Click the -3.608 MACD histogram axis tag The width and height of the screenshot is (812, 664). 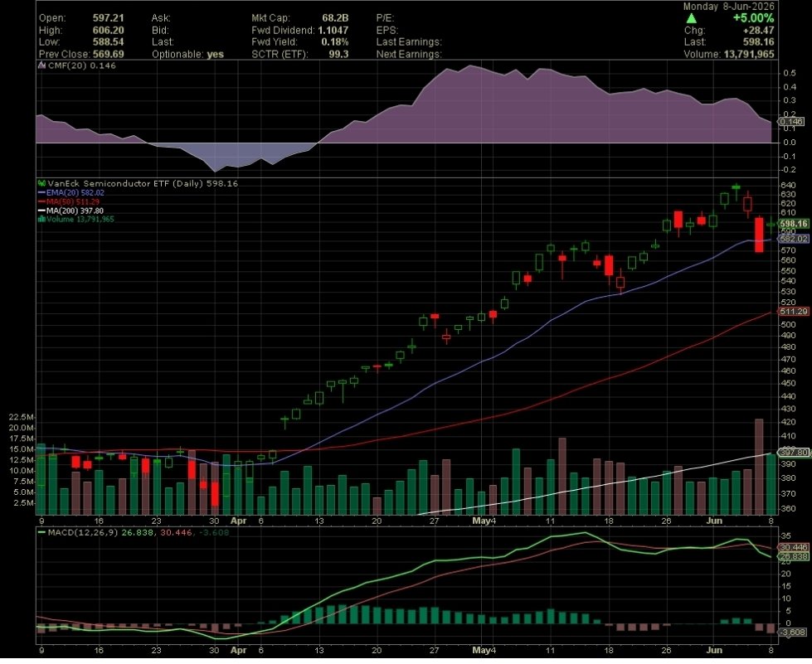point(793,632)
